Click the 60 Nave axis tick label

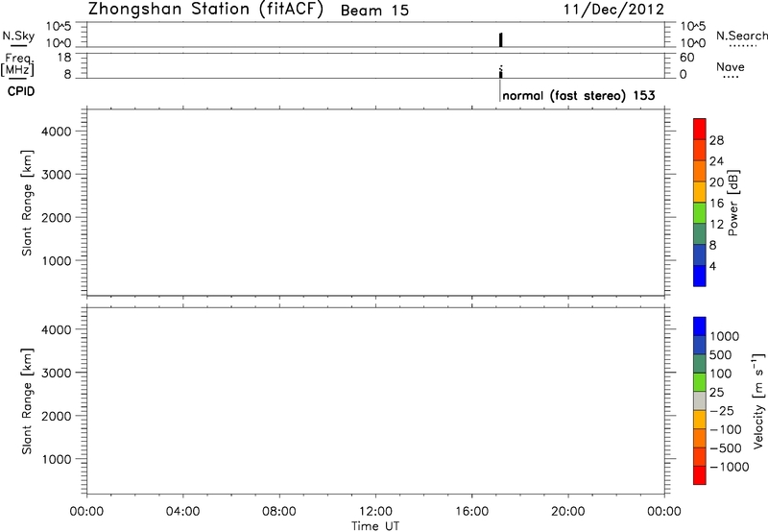click(686, 58)
